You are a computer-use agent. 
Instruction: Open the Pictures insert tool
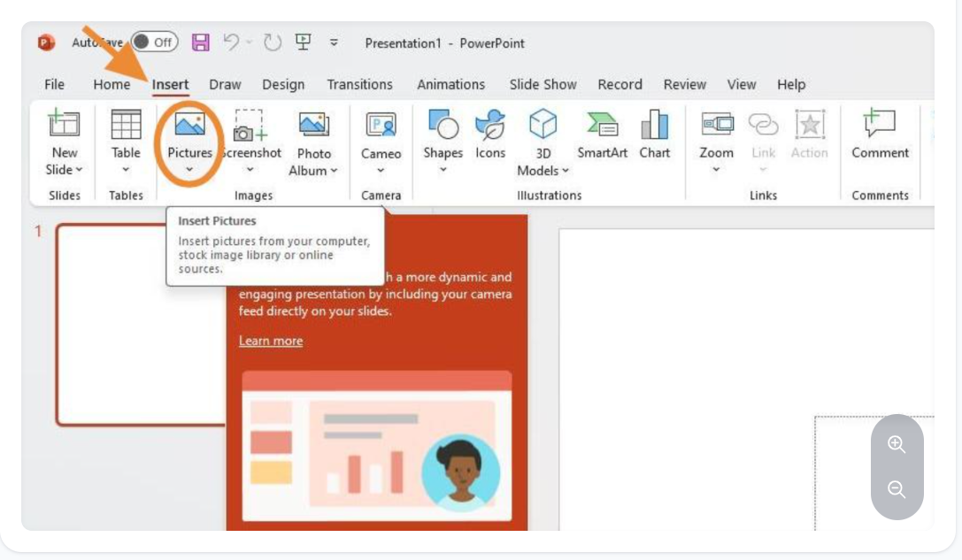pyautogui.click(x=189, y=142)
